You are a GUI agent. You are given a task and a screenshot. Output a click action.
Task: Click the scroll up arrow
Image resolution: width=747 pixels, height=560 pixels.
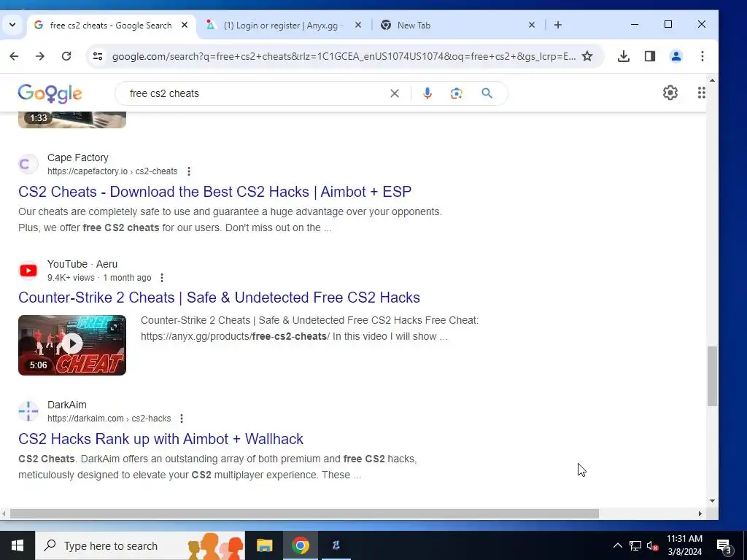click(712, 80)
